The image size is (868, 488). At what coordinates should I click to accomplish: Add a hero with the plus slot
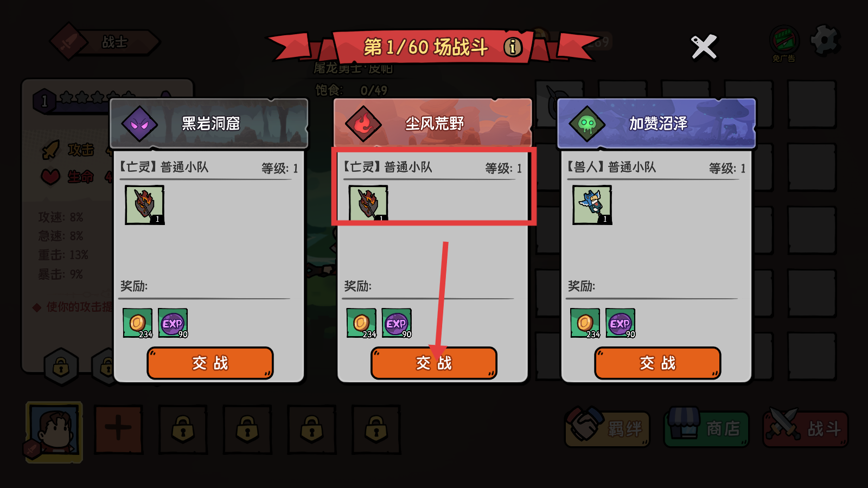coord(119,429)
